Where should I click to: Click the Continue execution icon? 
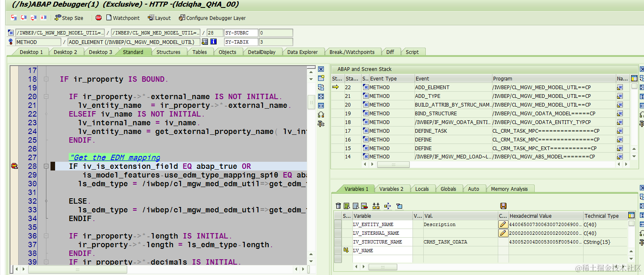point(43,18)
